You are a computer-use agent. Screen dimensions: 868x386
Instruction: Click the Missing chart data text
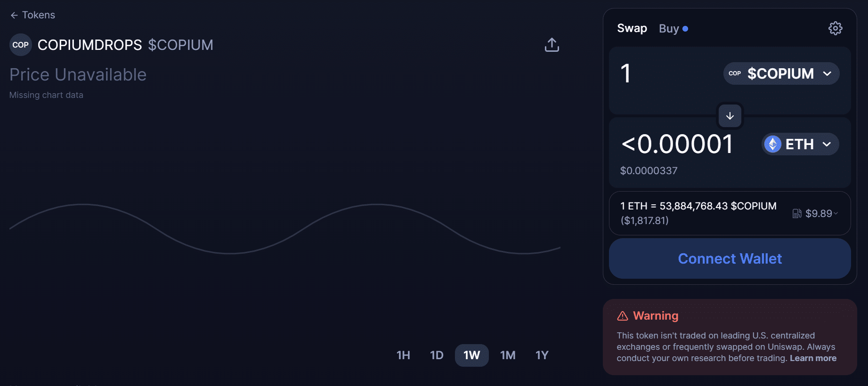pyautogui.click(x=46, y=95)
